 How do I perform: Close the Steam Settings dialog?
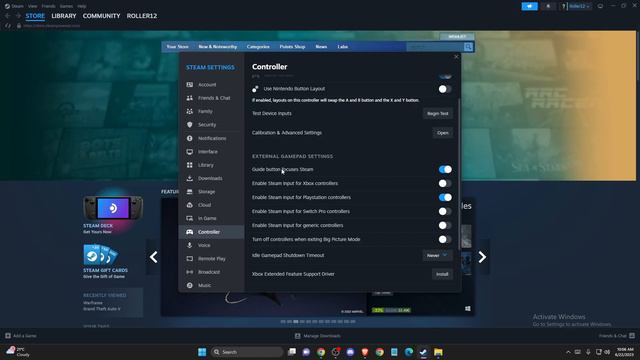point(456,57)
